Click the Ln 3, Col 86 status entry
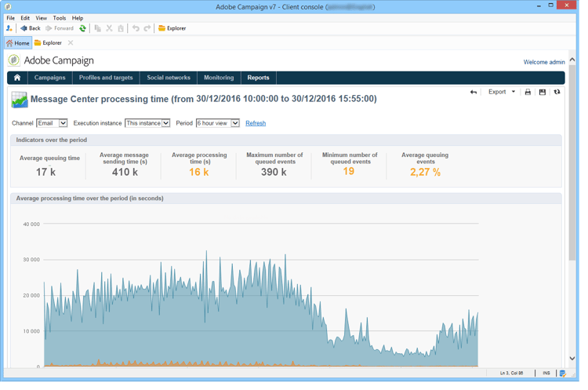Viewport: 588px width, 390px height. click(511, 374)
